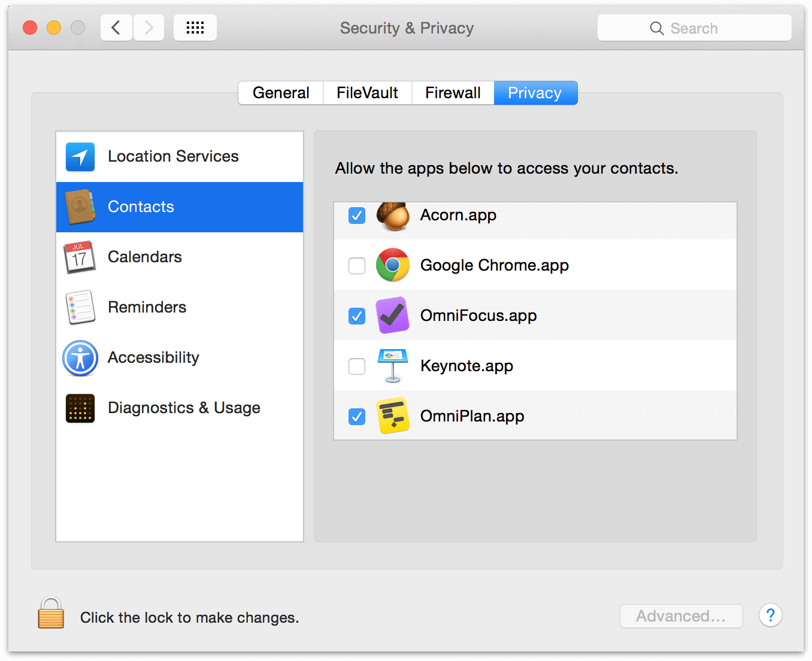Click the Google Chrome app icon
Viewport: 812px width, 661px height.
(x=393, y=265)
